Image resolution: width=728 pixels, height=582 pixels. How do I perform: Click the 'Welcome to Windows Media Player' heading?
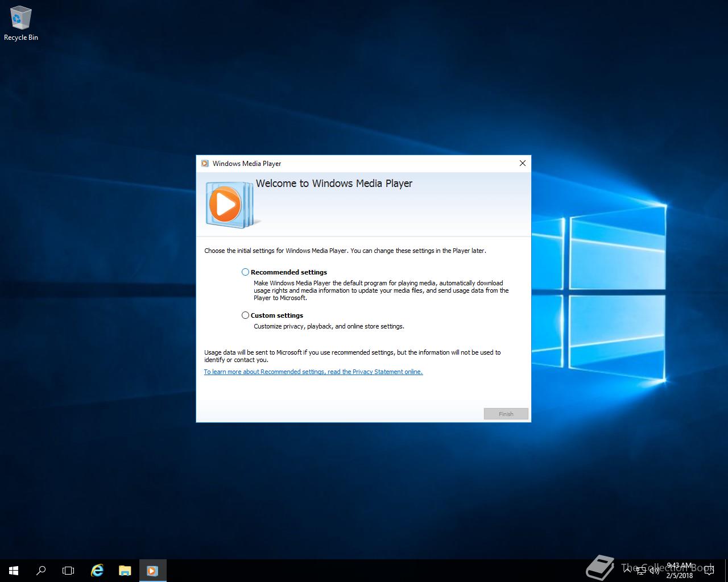[334, 184]
